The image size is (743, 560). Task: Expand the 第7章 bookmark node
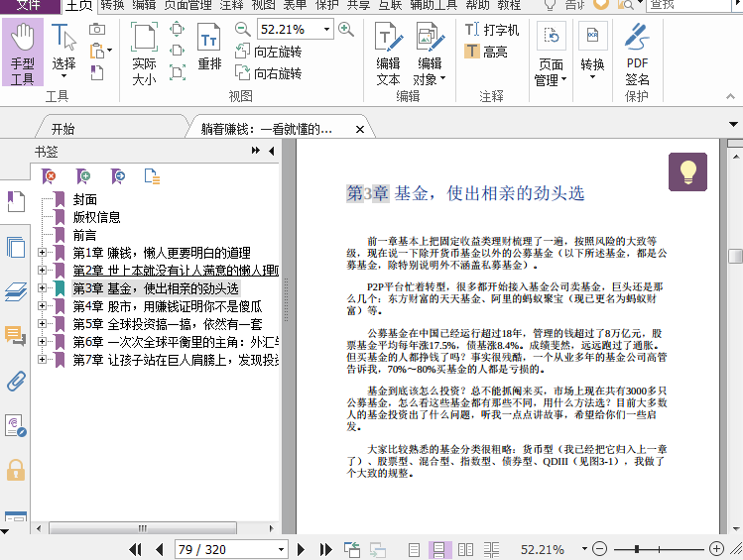coord(42,359)
